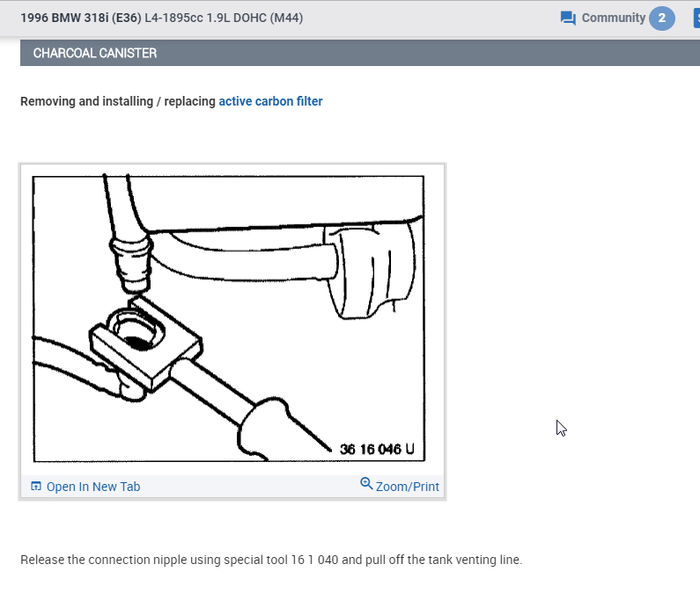
Task: Click the magnifier icon beside Zoom/Print
Action: click(366, 484)
